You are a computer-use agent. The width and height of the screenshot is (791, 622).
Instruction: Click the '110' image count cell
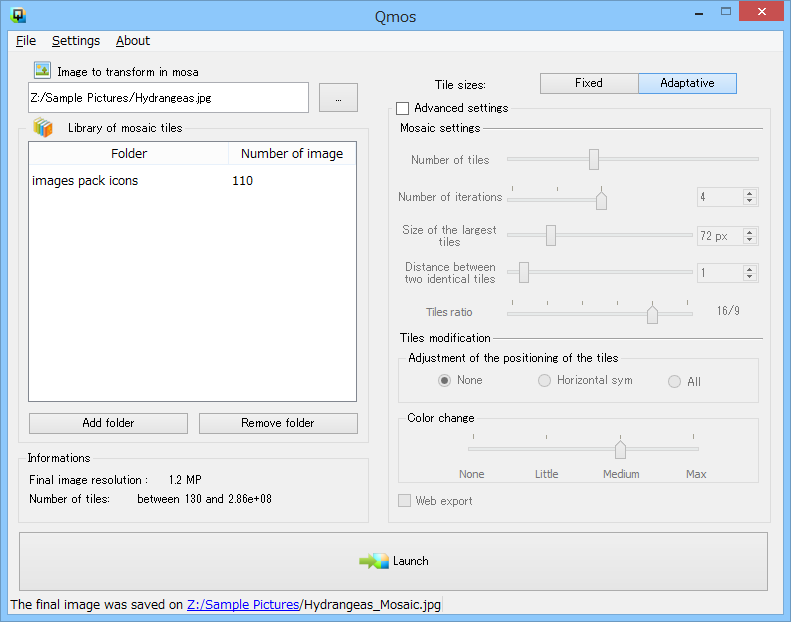[x=242, y=181]
